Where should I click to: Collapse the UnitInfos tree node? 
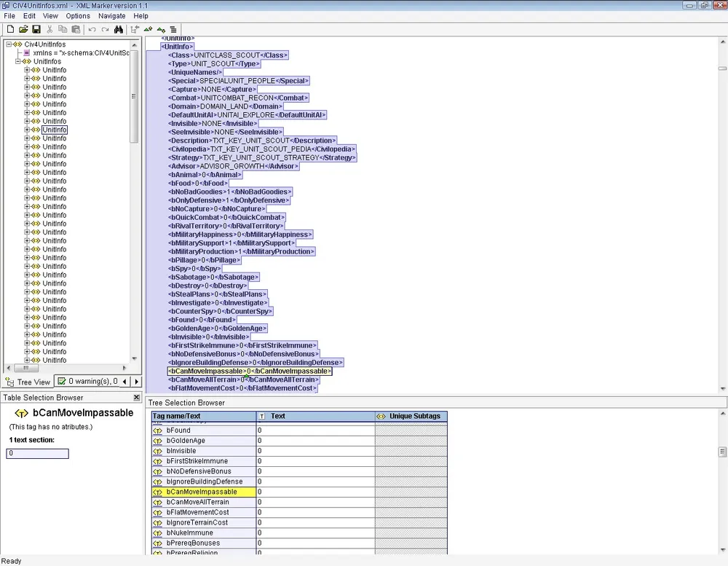click(x=18, y=61)
